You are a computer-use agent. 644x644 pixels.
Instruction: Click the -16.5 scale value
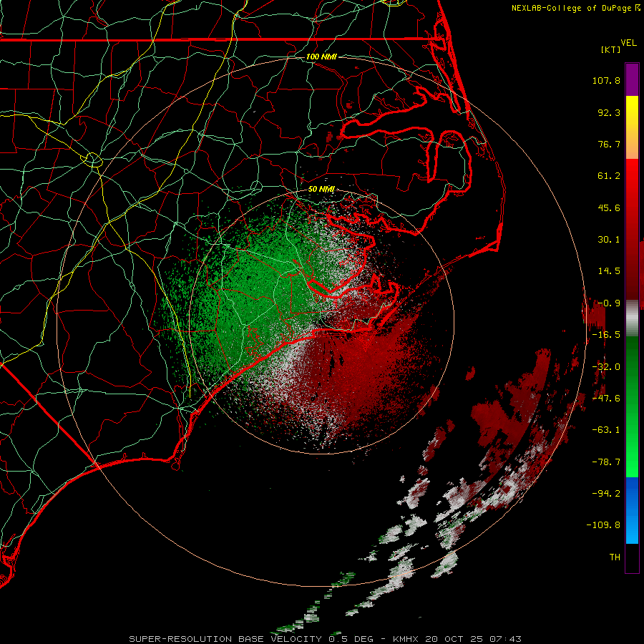606,335
